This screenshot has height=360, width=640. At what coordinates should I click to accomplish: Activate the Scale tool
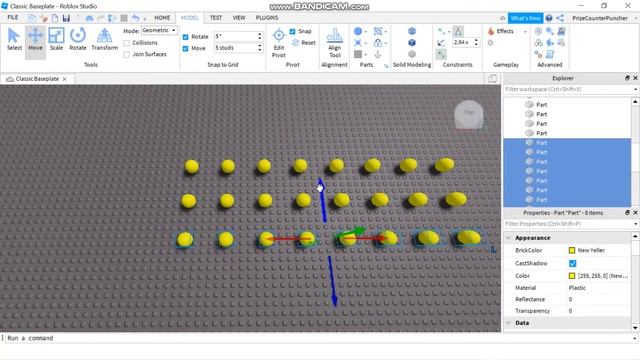[x=56, y=40]
